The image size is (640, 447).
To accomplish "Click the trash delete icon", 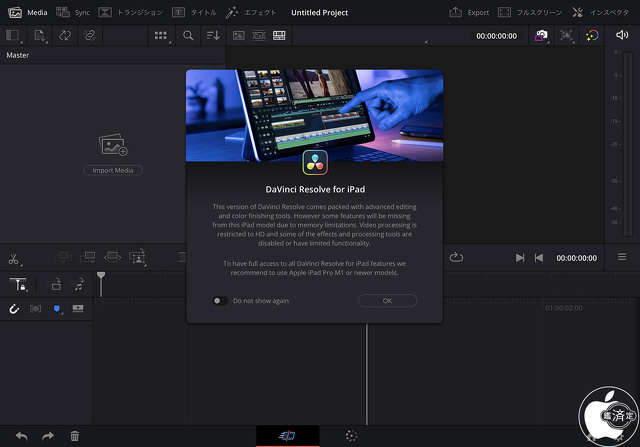I will pyautogui.click(x=74, y=436).
